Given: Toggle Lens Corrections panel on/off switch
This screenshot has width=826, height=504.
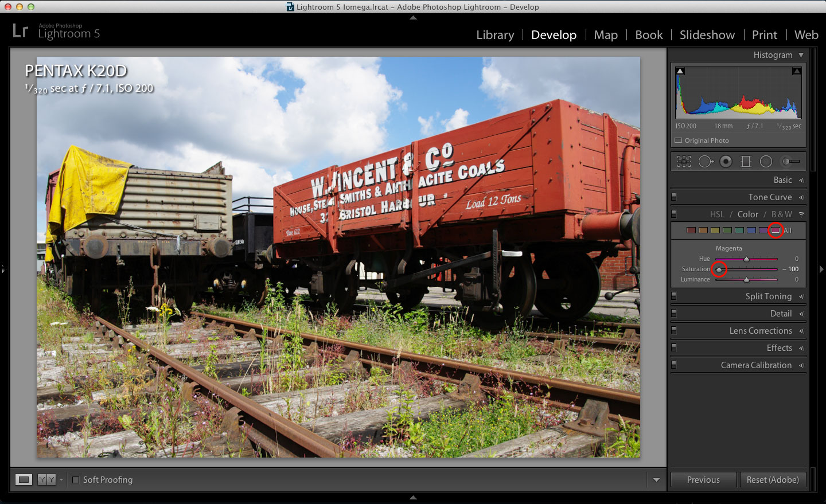Looking at the screenshot, I should (674, 330).
